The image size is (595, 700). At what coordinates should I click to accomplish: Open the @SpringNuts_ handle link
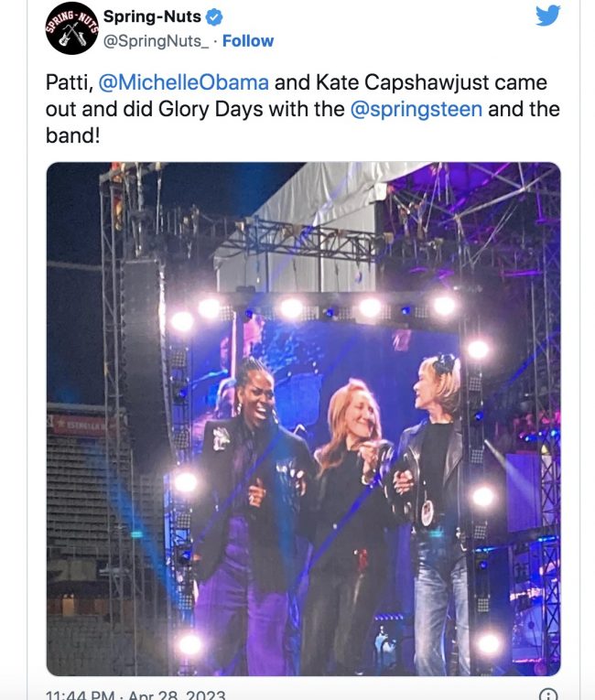157,41
